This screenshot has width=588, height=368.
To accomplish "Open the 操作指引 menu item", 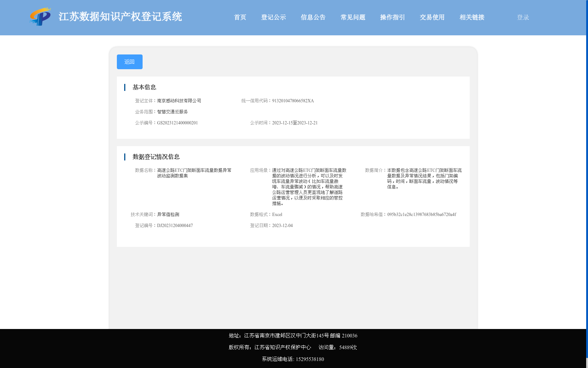I will coord(393,17).
